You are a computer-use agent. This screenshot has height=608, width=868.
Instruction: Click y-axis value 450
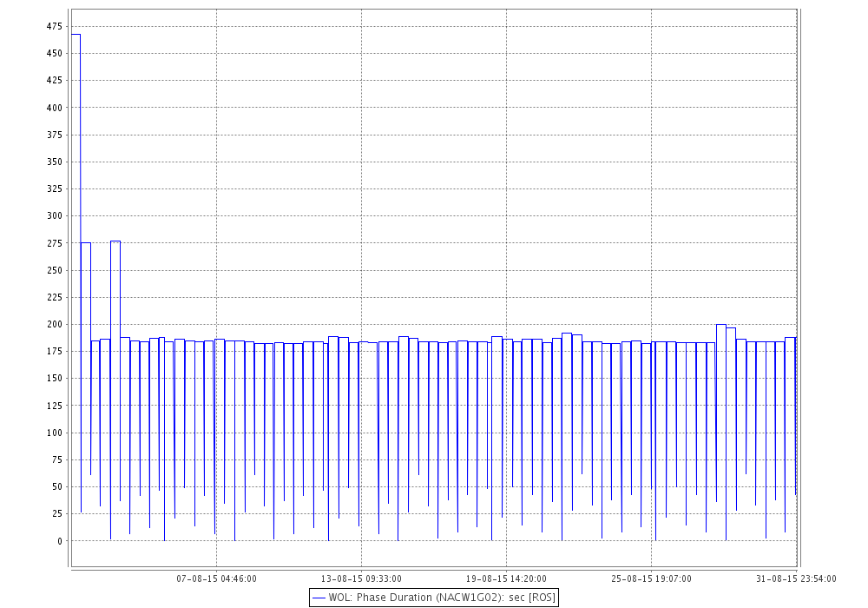54,53
